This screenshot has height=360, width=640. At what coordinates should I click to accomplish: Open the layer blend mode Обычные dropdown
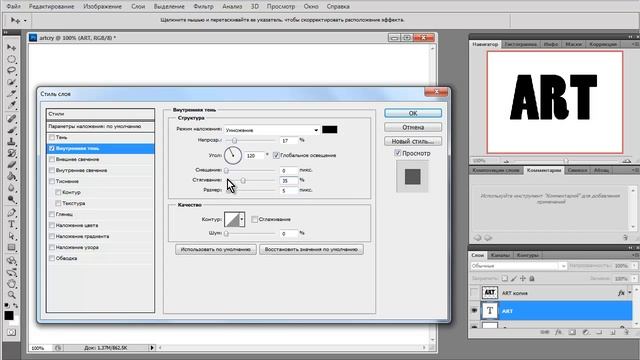[519, 266]
